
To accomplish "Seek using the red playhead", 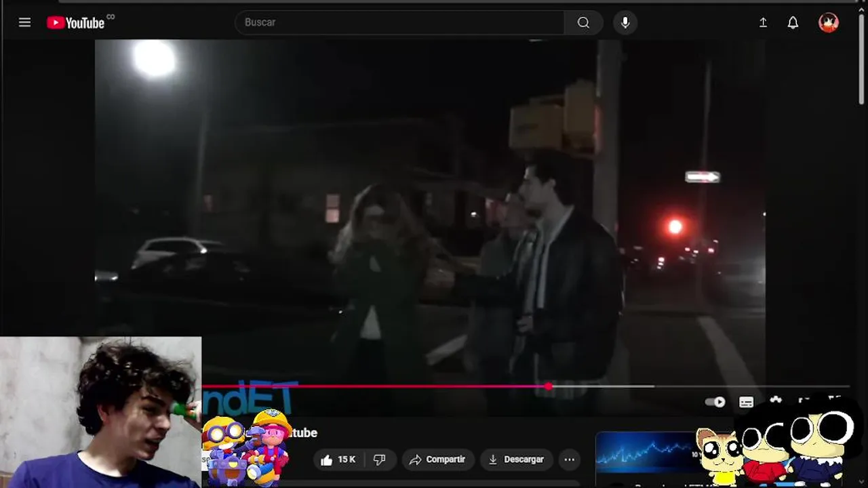I will tap(548, 386).
